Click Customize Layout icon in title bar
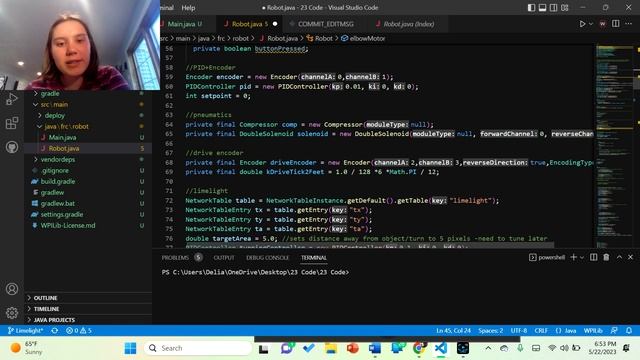The height and width of the screenshot is (360, 640). [x=565, y=8]
